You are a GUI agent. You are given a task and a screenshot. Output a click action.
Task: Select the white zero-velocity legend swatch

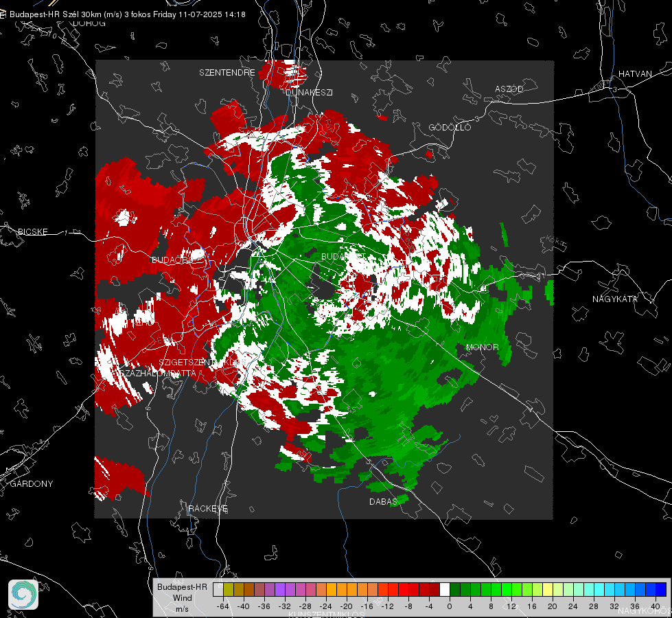[444, 589]
